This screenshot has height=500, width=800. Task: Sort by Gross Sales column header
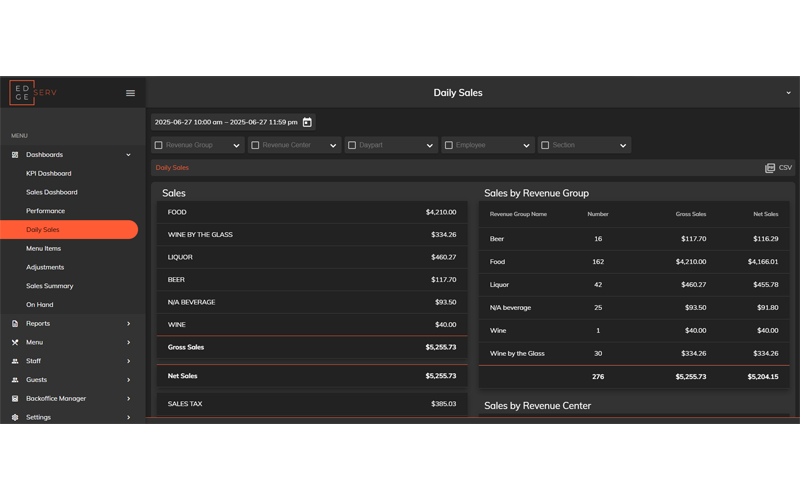coord(690,214)
